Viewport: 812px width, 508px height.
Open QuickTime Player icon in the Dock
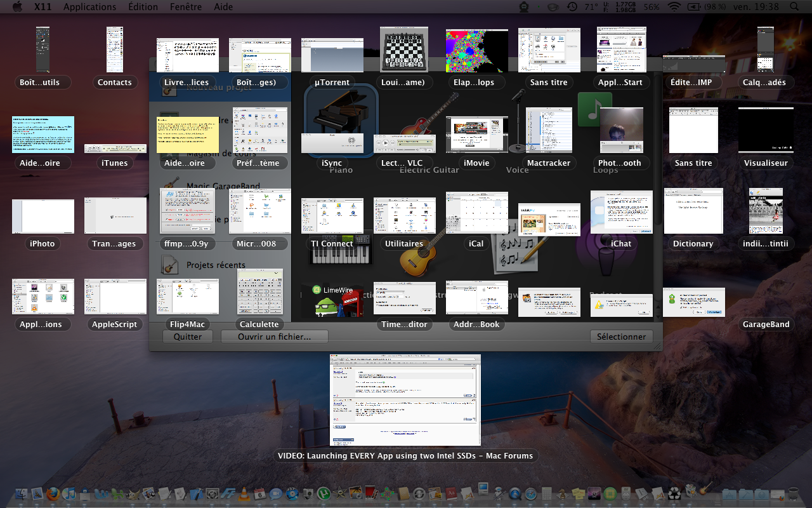pyautogui.click(x=514, y=493)
